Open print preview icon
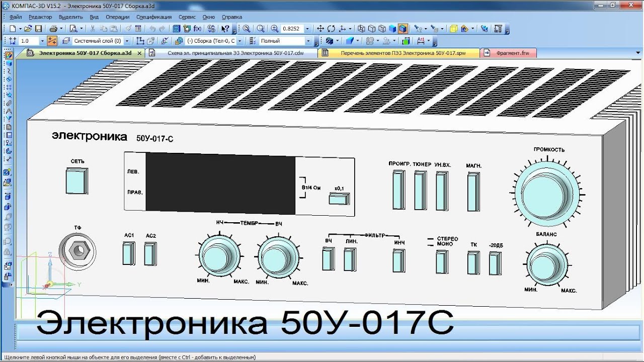This screenshot has width=644, height=362. click(x=73, y=29)
